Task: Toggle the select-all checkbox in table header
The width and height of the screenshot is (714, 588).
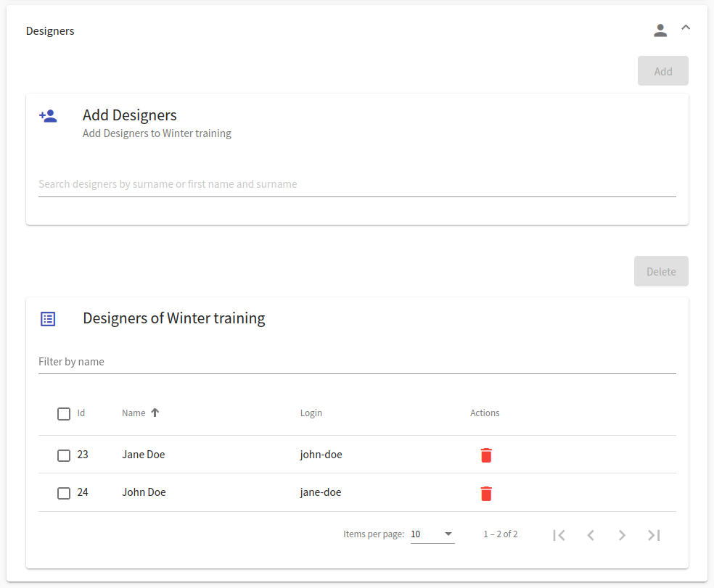Action: (x=64, y=414)
